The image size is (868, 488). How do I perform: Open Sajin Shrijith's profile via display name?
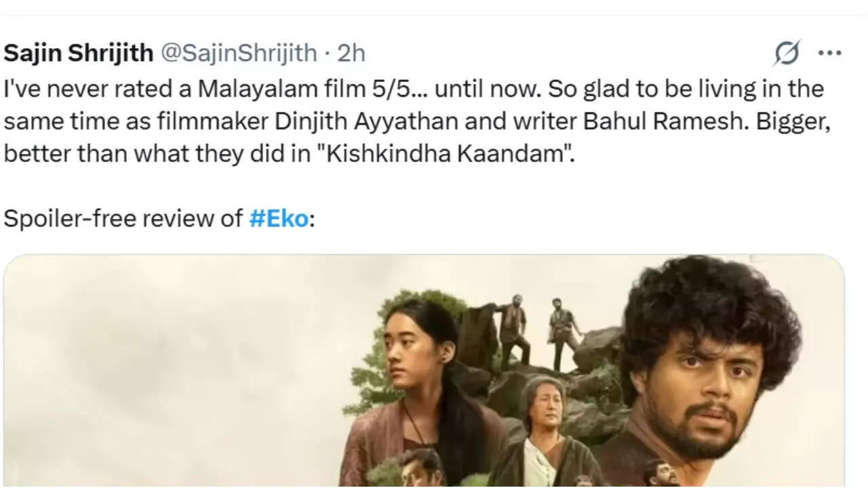click(x=78, y=53)
